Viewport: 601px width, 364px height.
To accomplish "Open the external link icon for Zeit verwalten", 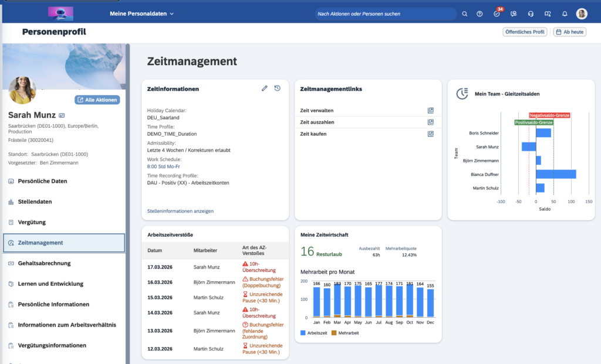I will click(430, 110).
